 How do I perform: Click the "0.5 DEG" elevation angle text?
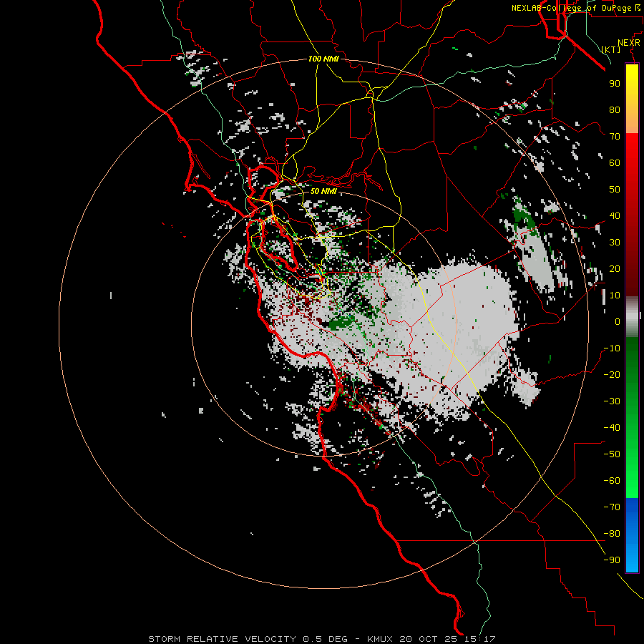[x=326, y=639]
